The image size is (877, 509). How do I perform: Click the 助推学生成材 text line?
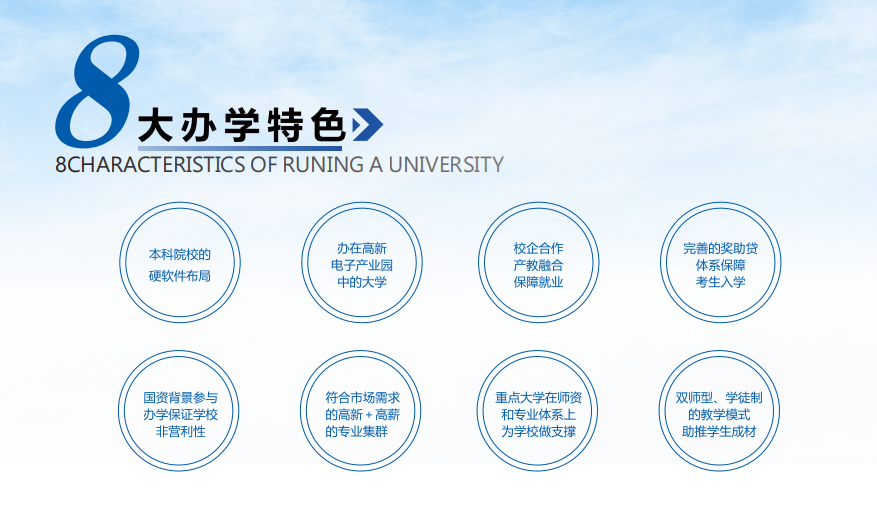click(720, 431)
